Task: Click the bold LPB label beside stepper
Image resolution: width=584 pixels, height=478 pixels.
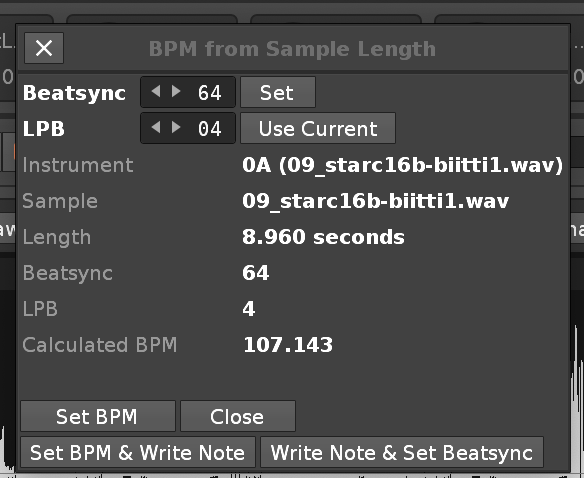Action: (44, 129)
